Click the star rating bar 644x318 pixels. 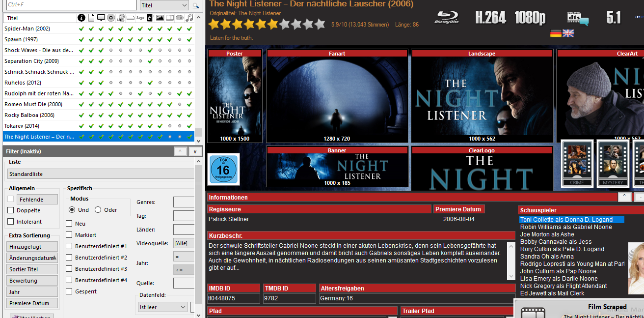(x=267, y=24)
